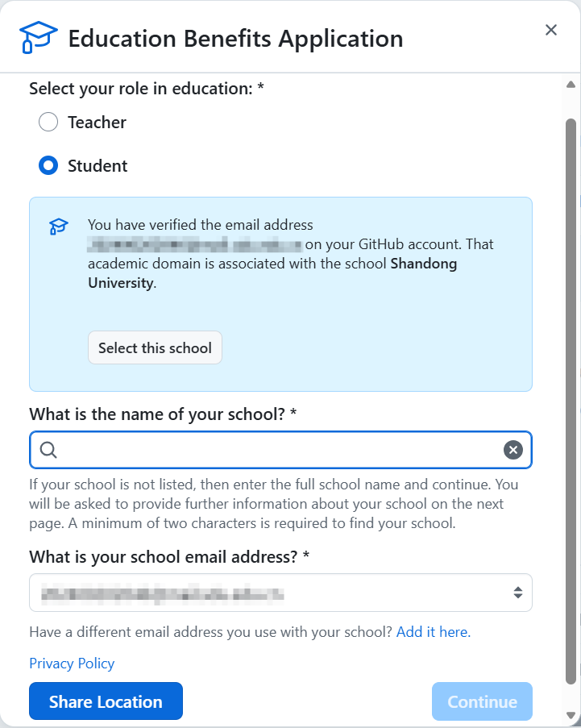Click the Share Location button
The image size is (581, 728).
click(x=106, y=701)
